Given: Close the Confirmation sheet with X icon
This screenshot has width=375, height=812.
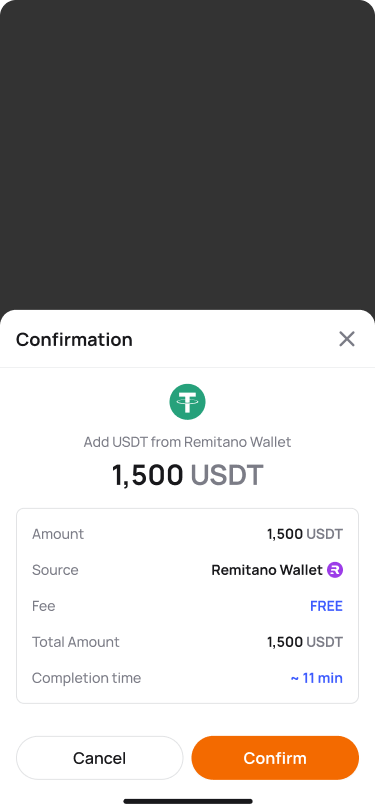Looking at the screenshot, I should tap(347, 339).
